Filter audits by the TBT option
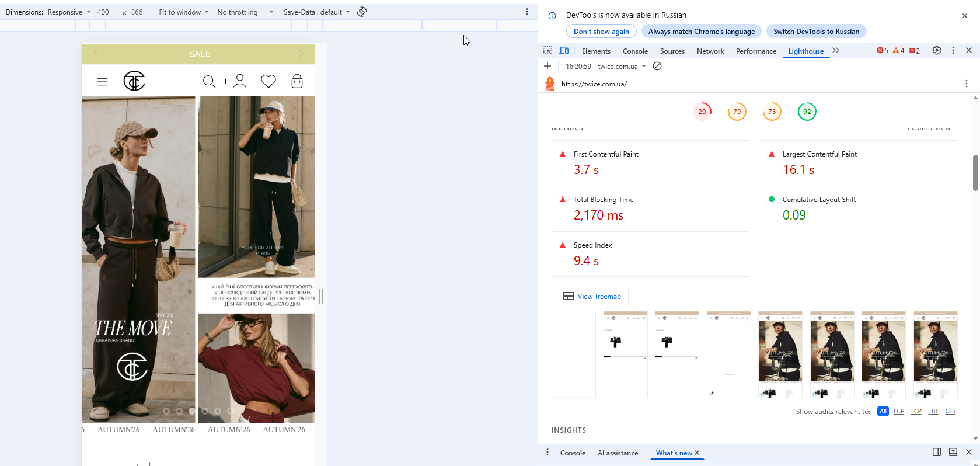The image size is (980, 466). [933, 411]
